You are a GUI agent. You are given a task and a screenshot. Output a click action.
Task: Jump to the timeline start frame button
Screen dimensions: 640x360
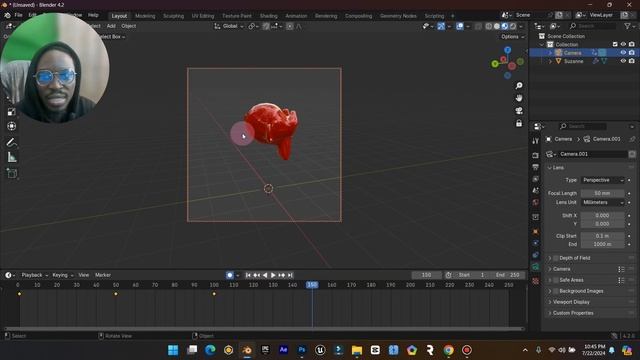[248, 275]
